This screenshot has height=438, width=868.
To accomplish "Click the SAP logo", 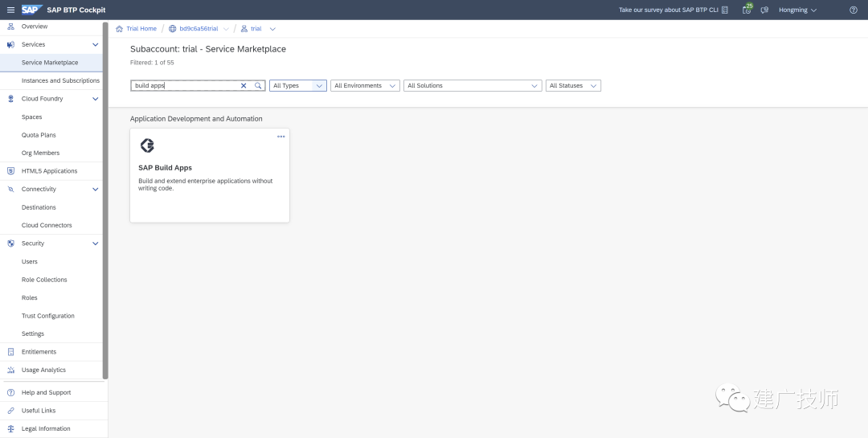I will click(32, 10).
